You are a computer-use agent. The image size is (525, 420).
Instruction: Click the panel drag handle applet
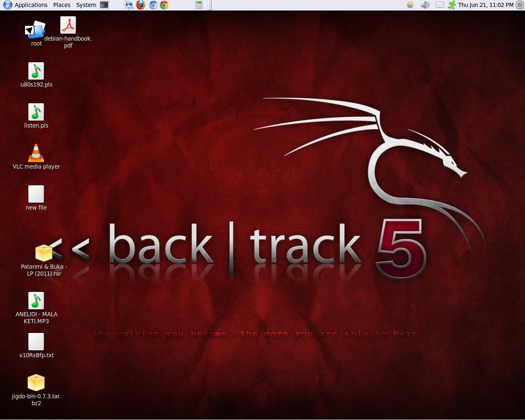tap(210, 5)
